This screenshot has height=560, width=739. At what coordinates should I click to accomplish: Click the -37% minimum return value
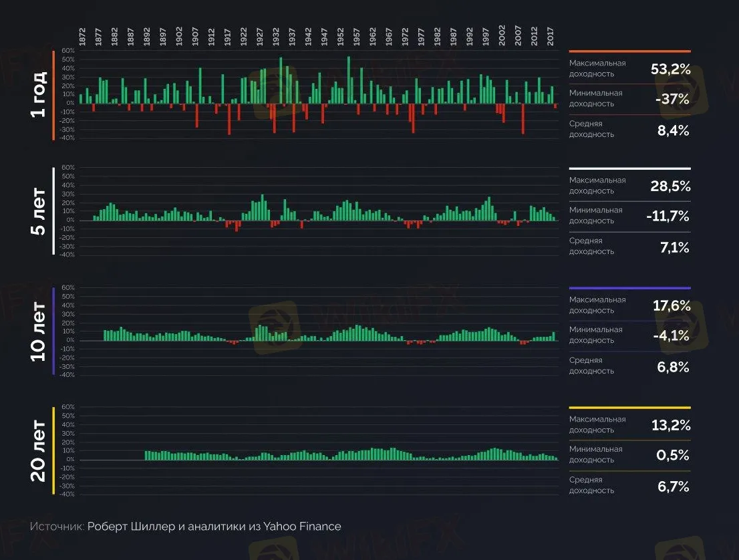[x=673, y=99]
